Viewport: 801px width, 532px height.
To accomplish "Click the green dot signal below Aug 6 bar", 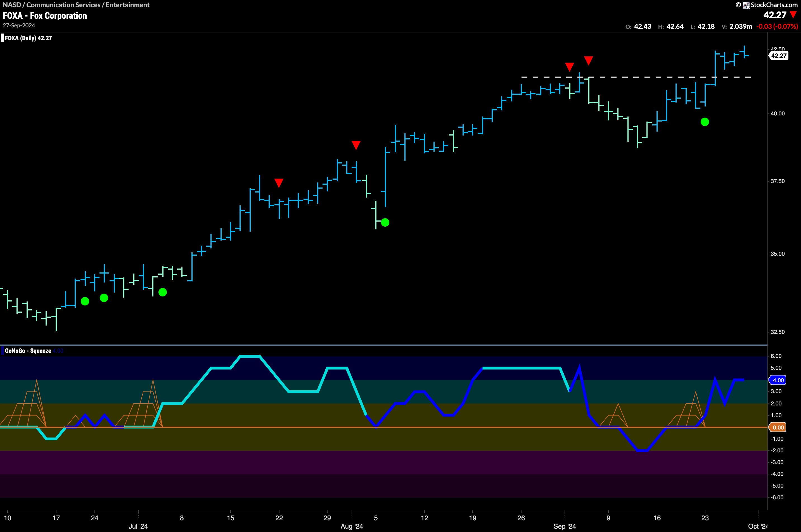I will click(385, 223).
